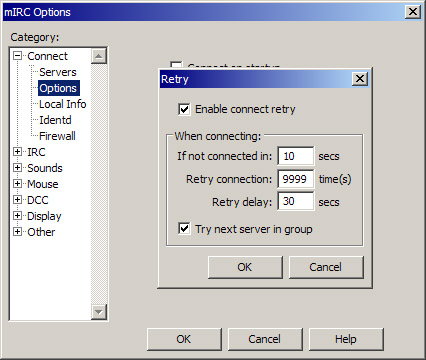The width and height of the screenshot is (426, 360).
Task: Select the IRC category label
Action: pos(36,152)
